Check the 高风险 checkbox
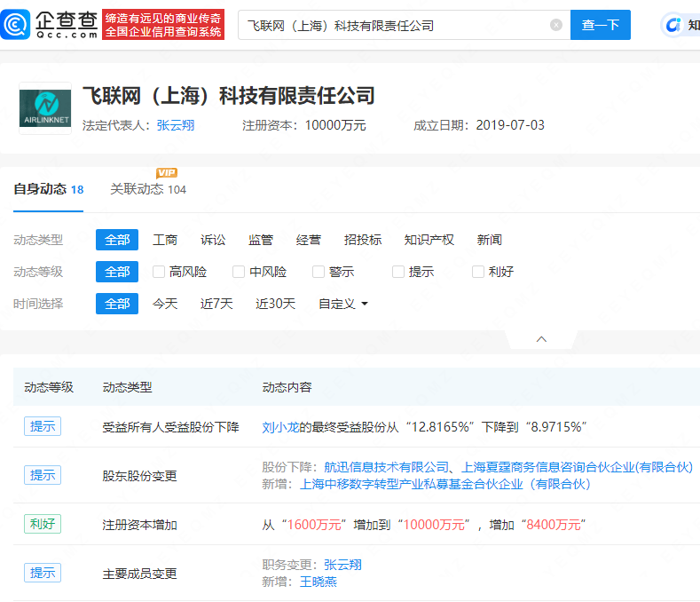This screenshot has width=700, height=602. 159,272
